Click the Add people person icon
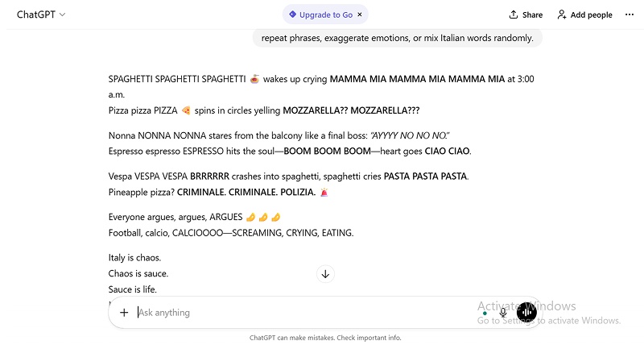The image size is (644, 345). click(561, 15)
